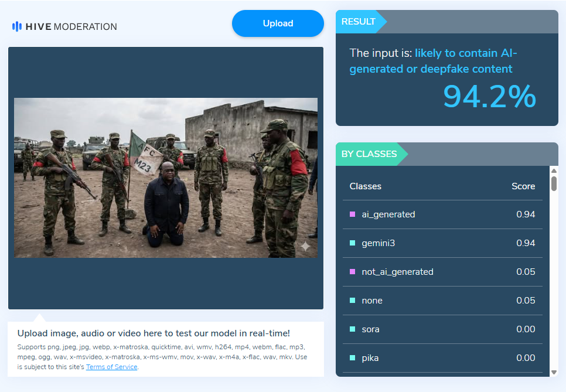
Task: Open the Terms of Service link
Action: tap(111, 367)
